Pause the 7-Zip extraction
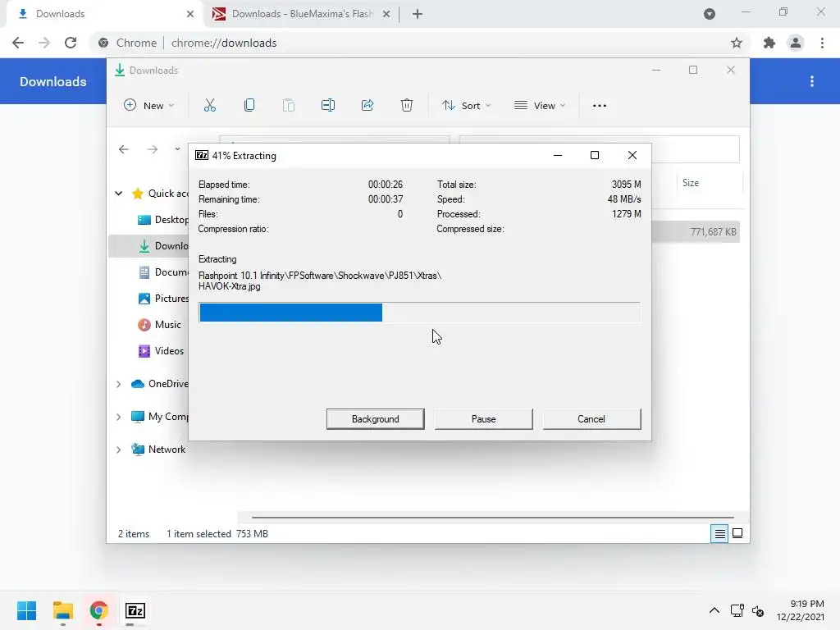 (x=484, y=419)
